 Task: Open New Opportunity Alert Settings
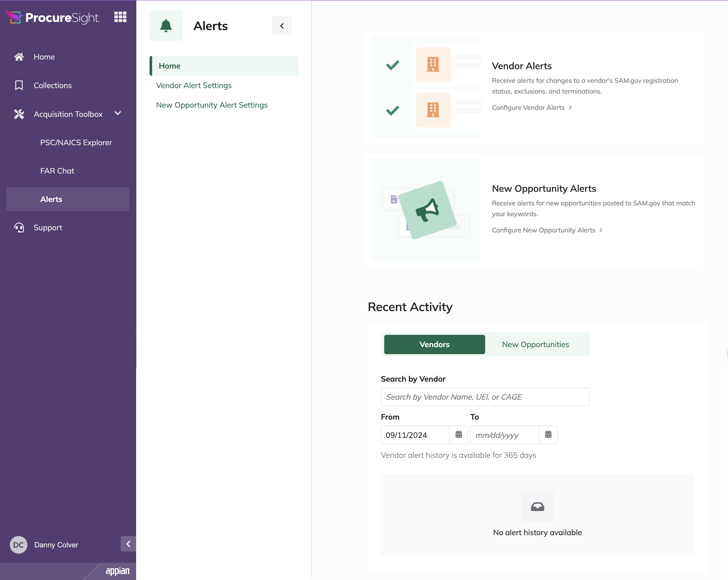tap(212, 105)
